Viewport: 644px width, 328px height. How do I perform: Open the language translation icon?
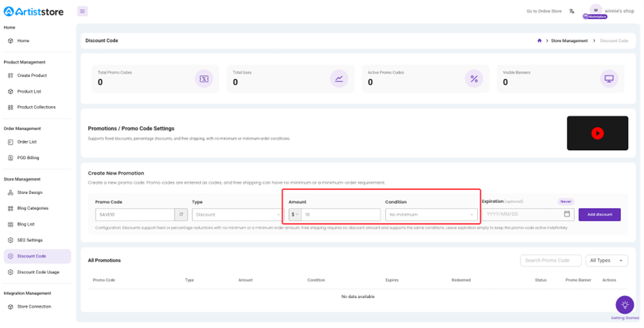pyautogui.click(x=571, y=11)
